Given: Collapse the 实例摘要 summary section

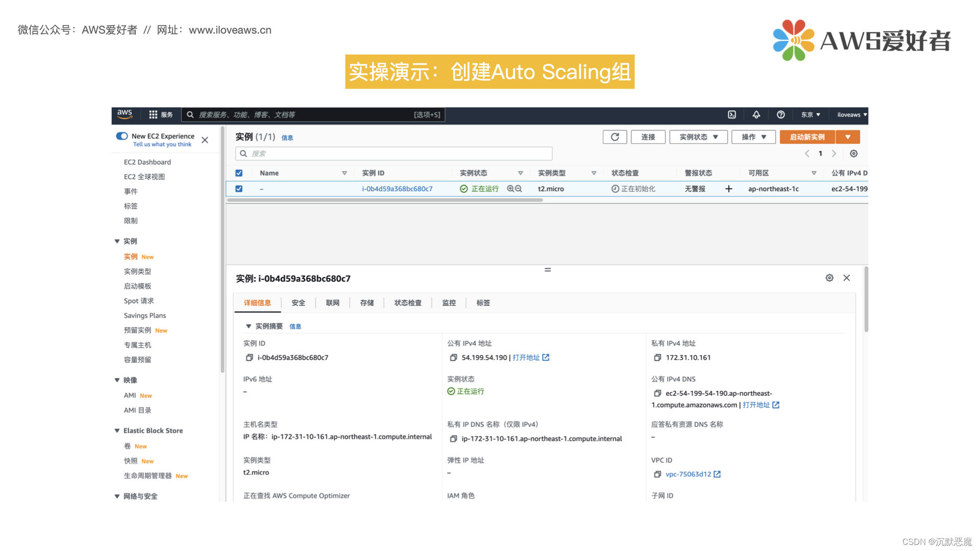Looking at the screenshot, I should [x=249, y=327].
